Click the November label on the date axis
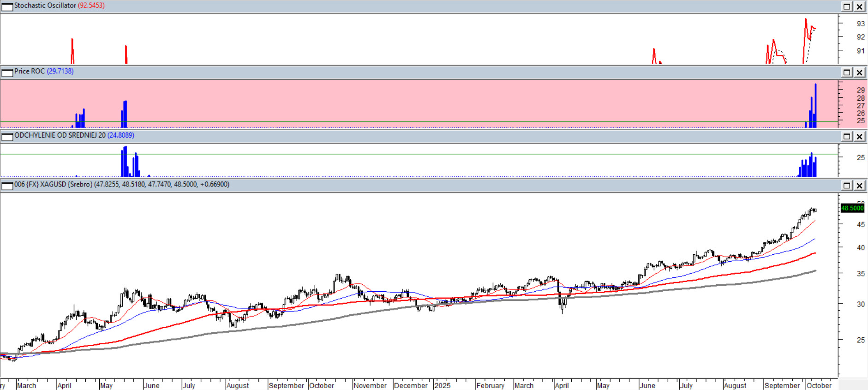Screen dimensions: 868x390 (370, 385)
